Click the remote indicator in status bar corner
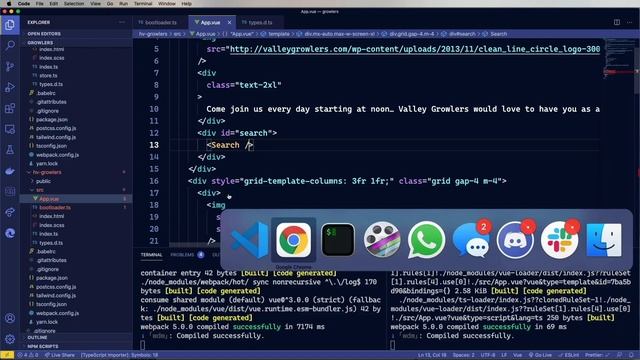This screenshot has width=640, height=360. coord(7,355)
